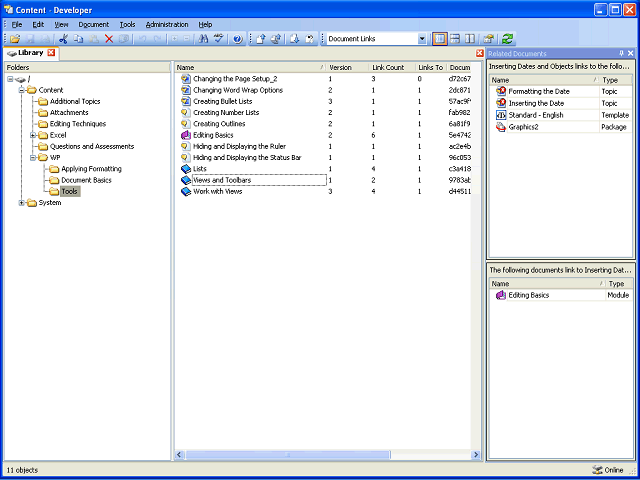The image size is (640, 480).
Task: Click the grayed-out Save toolbar icon
Action: point(30,39)
